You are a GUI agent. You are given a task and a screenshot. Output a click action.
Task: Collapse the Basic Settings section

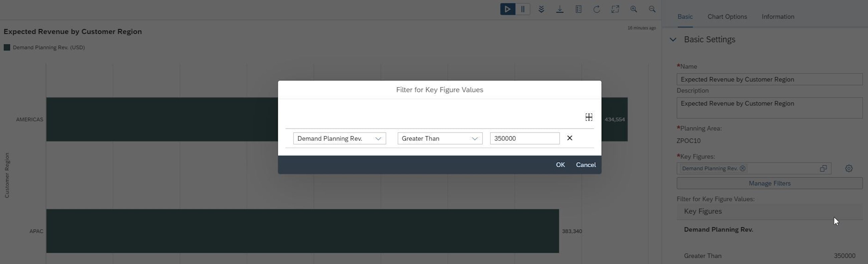674,39
